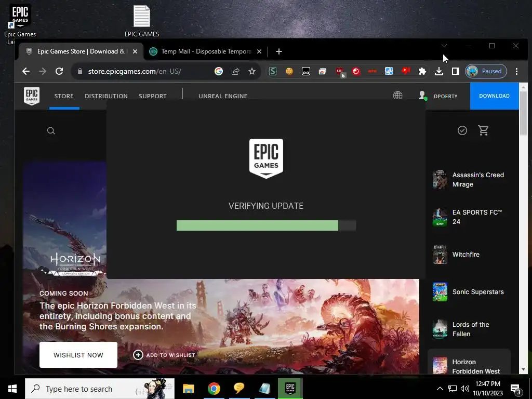
Task: Click the Chrome icon in taskbar
Action: 214,389
